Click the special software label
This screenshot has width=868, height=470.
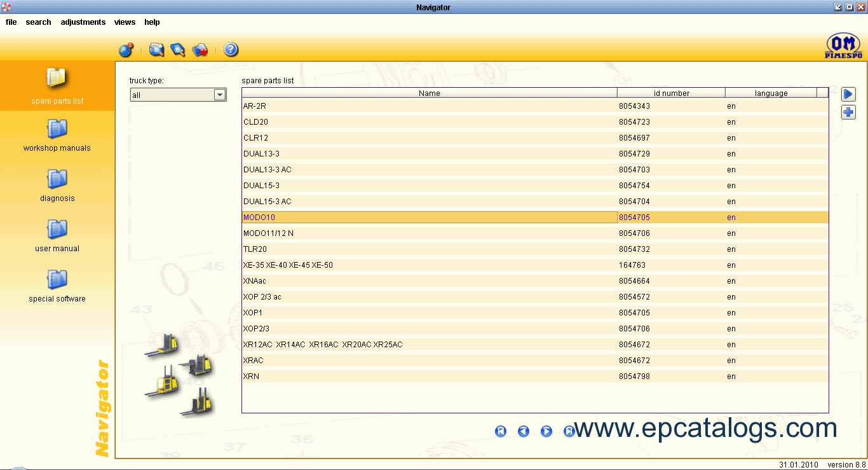(57, 299)
